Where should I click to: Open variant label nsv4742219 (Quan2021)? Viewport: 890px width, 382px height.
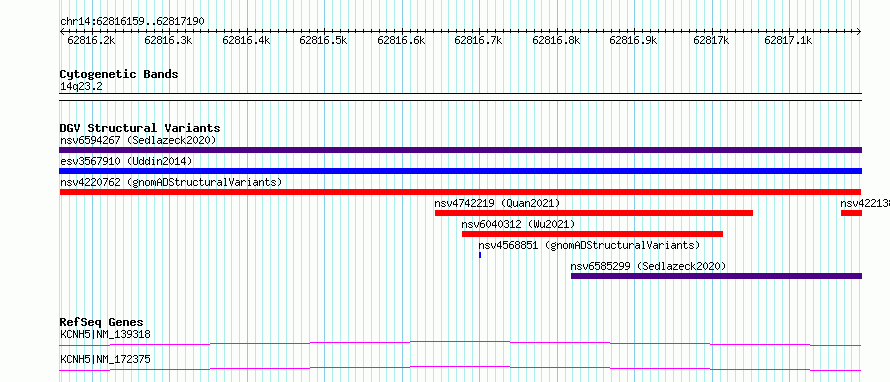497,203
